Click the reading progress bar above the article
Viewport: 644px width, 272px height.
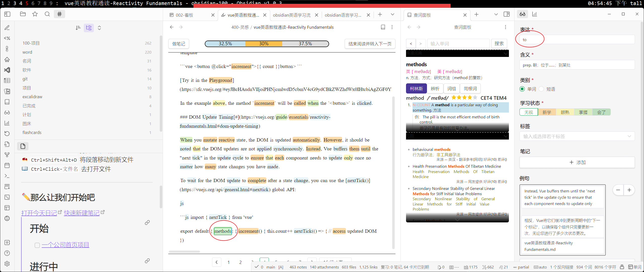pyautogui.click(x=267, y=44)
